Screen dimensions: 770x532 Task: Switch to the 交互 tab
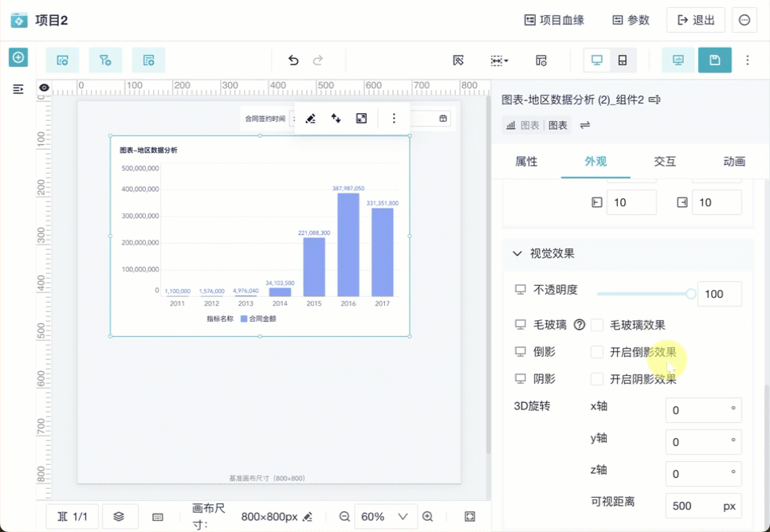coord(665,162)
